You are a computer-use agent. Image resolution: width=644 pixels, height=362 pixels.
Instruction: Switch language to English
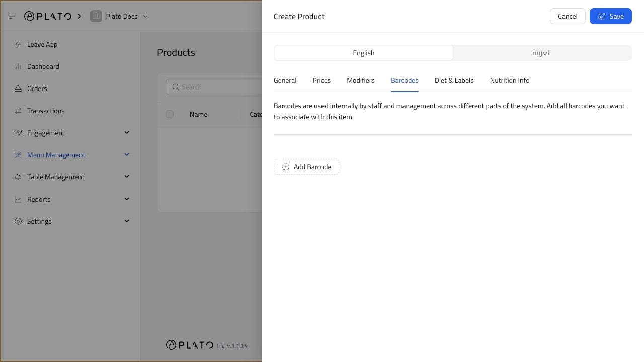point(364,53)
